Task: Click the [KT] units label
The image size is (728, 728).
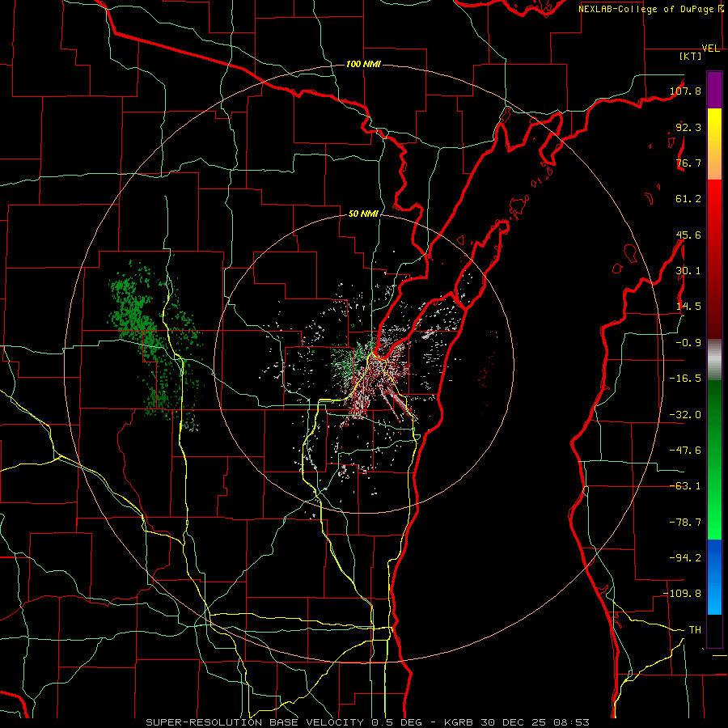Action: pos(690,56)
